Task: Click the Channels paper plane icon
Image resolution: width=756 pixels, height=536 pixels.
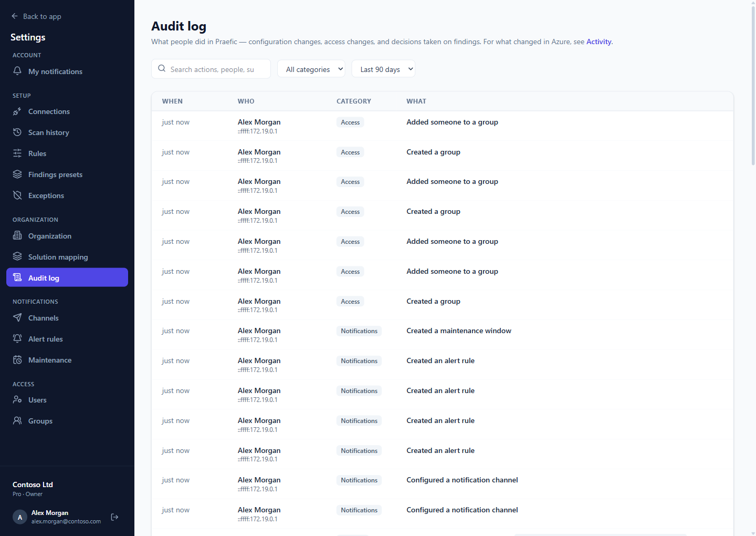Action: [x=17, y=317]
